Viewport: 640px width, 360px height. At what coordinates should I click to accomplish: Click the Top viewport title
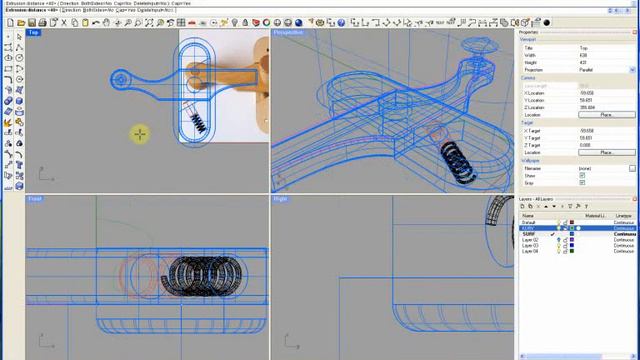click(33, 32)
